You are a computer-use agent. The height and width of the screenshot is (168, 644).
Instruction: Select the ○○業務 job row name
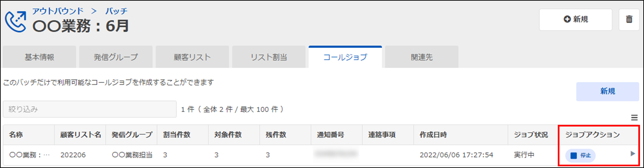(x=29, y=155)
